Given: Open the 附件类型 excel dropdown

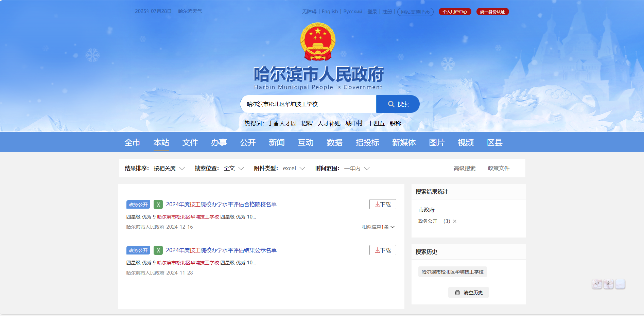Looking at the screenshot, I should tap(294, 168).
